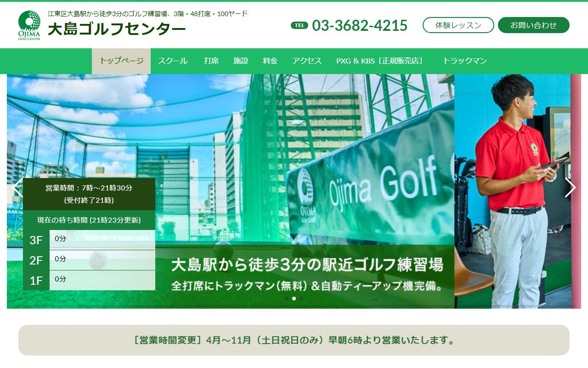Click the 営業時間変更 notice banner
Image resolution: width=588 pixels, height=368 pixels.
tap(294, 340)
